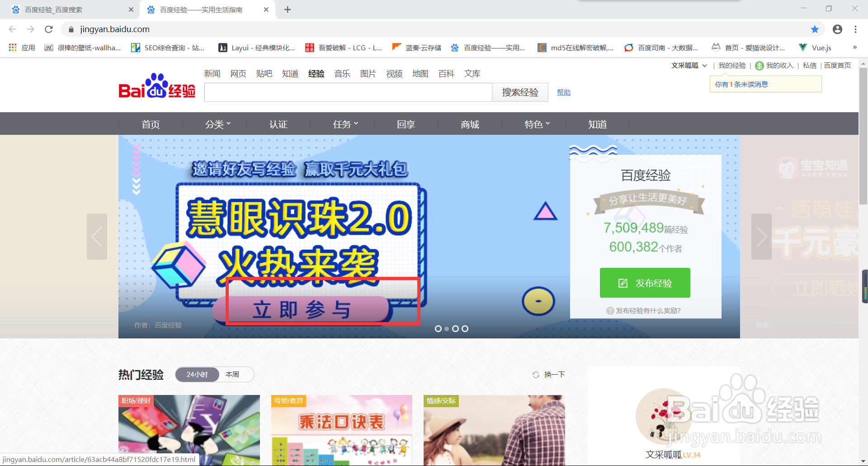Open the 百度司南 大数据 bookmark
The height and width of the screenshot is (466, 868).
click(661, 48)
